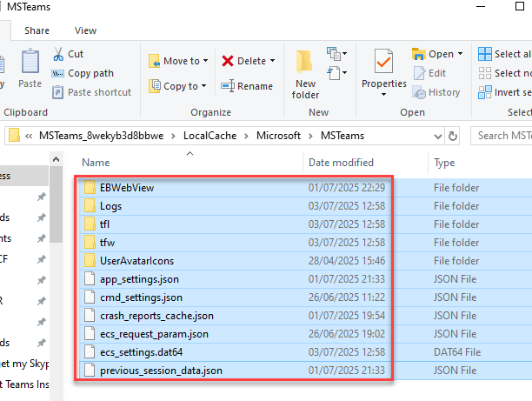Navigate to Microsoft in the breadcrumb

278,136
